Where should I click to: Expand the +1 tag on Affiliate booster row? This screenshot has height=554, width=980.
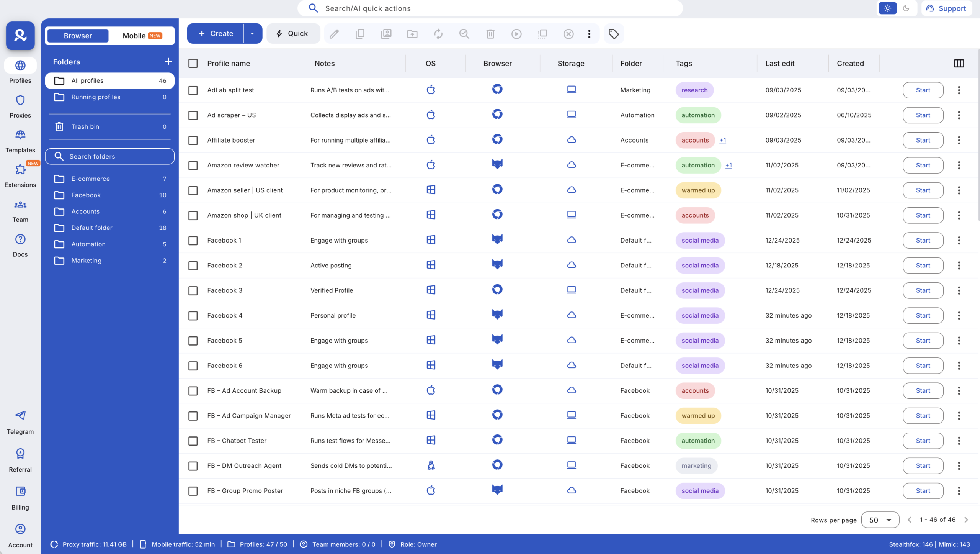723,140
